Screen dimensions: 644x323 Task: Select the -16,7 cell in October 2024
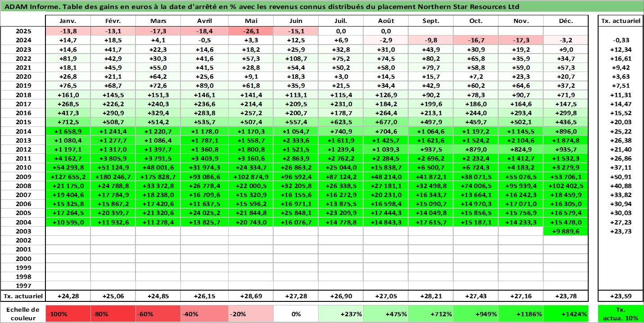click(x=476, y=40)
